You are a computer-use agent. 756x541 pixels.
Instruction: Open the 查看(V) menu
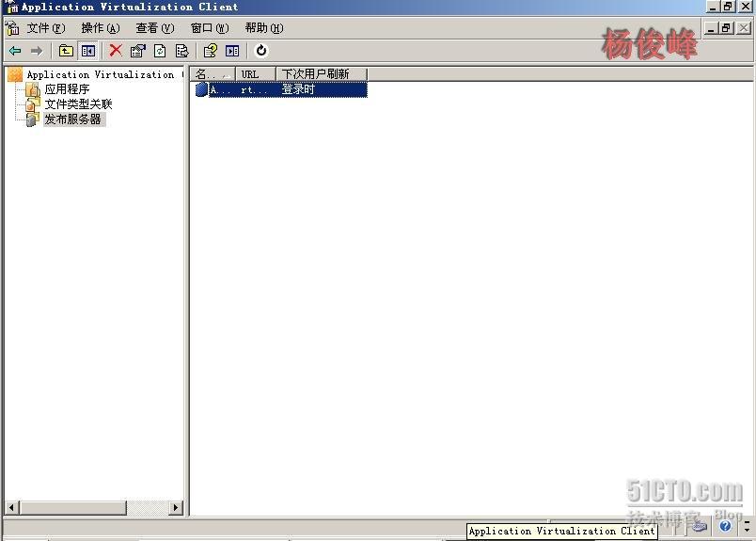point(155,28)
